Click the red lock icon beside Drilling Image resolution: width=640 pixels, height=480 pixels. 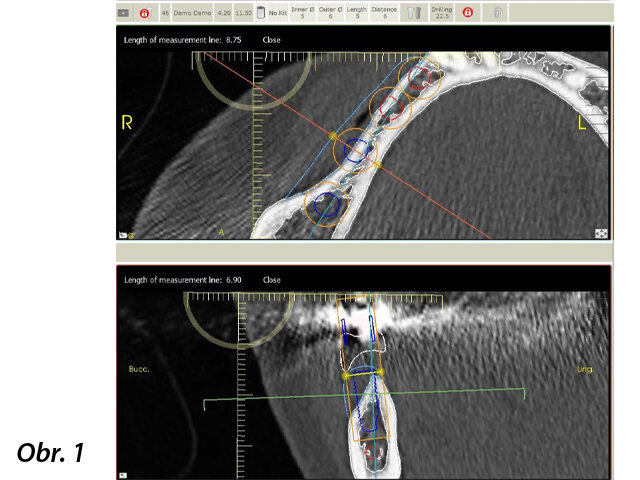coord(467,13)
